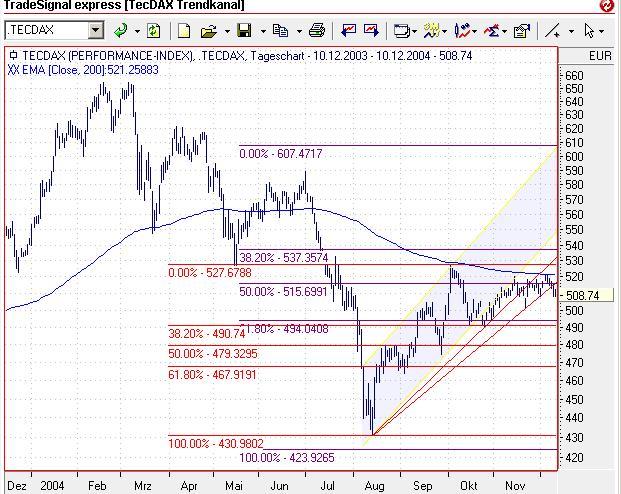621x494 pixels.
Task: Click the Dez label on time axis
Action: tap(17, 486)
